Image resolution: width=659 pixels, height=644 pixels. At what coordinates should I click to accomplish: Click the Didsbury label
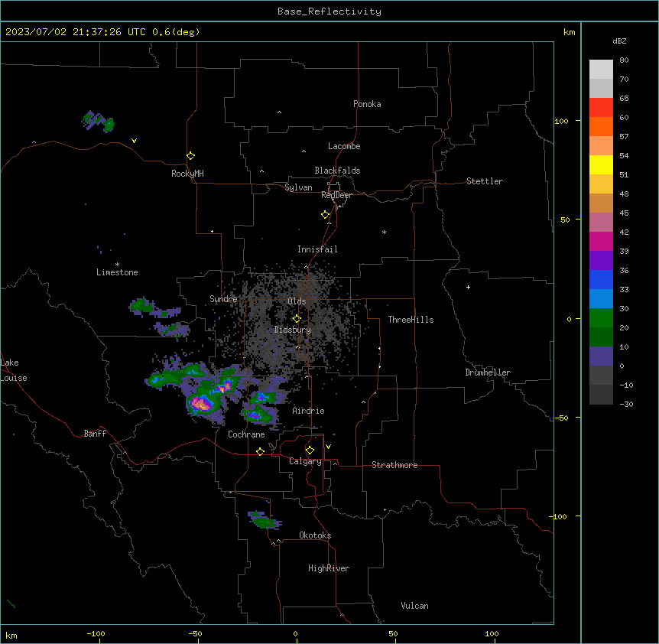click(x=293, y=330)
